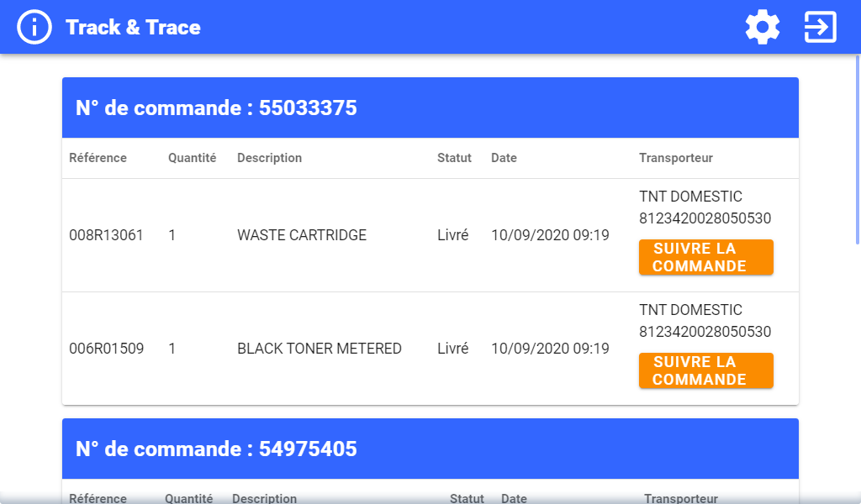Click the BLACK TONER METERED description text
Viewport: 861px width, 504px height.
coord(320,349)
